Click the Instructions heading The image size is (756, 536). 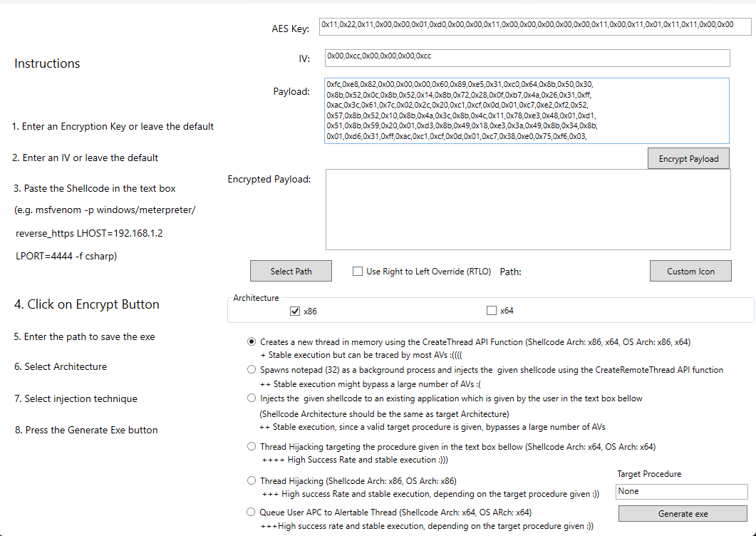47,63
